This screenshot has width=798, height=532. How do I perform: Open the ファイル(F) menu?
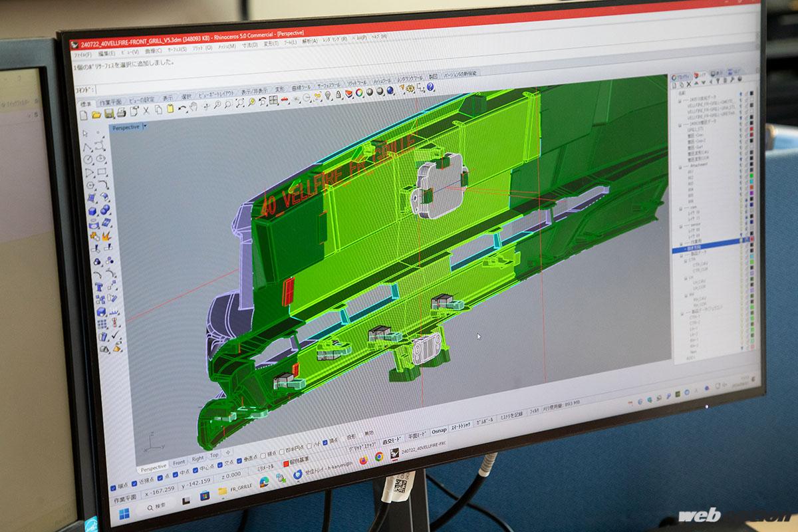click(x=82, y=54)
